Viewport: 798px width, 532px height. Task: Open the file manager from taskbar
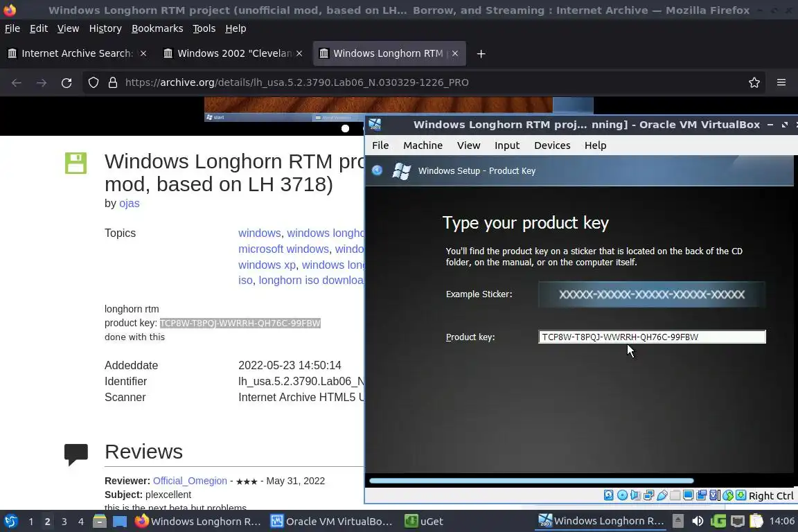tap(100, 522)
